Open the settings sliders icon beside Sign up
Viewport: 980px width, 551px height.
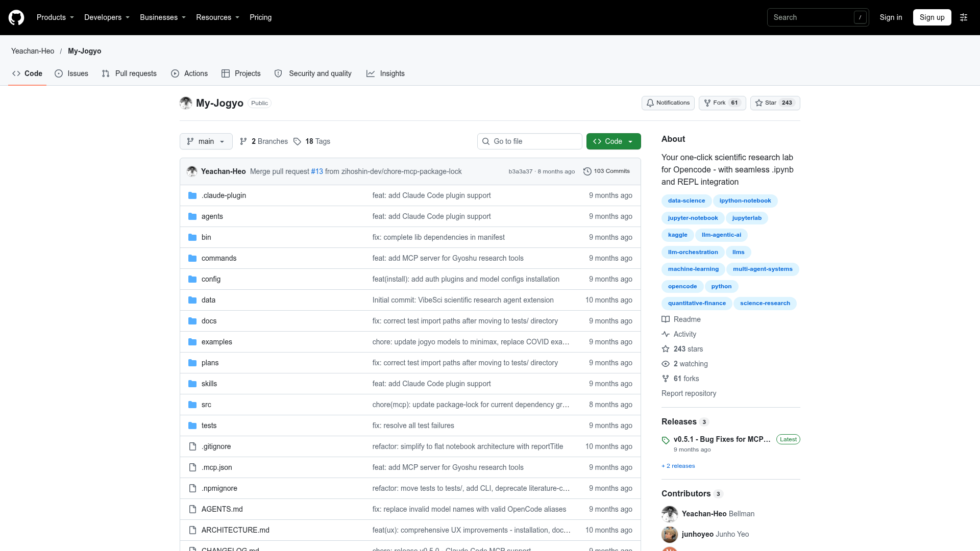point(964,17)
